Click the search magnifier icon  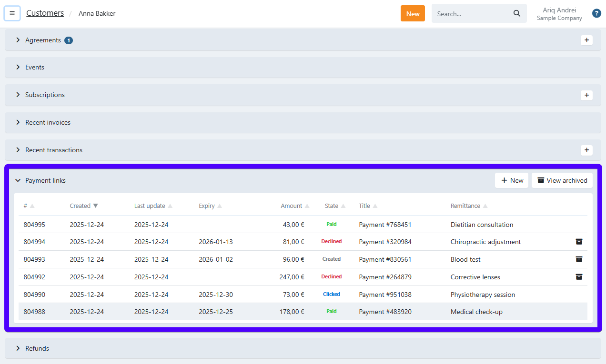516,13
